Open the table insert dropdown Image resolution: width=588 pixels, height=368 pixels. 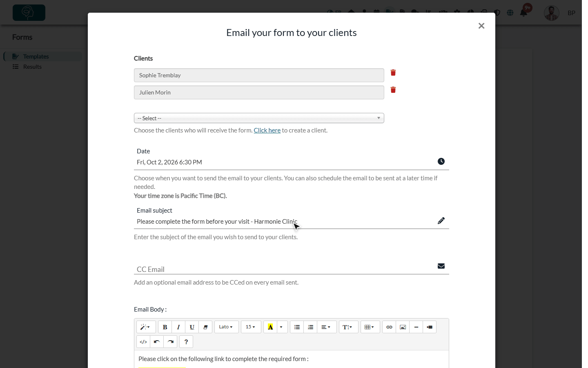pos(370,327)
